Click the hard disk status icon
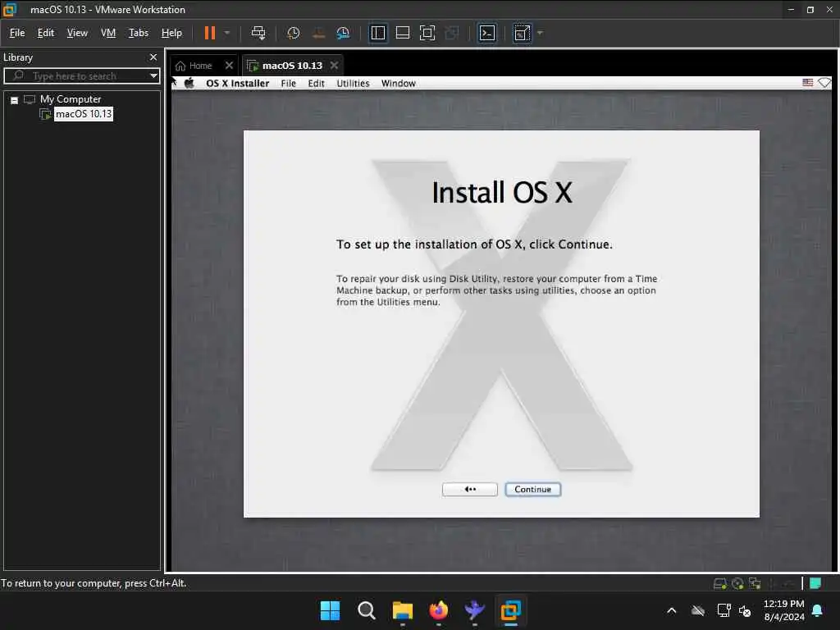840x630 pixels. point(720,583)
